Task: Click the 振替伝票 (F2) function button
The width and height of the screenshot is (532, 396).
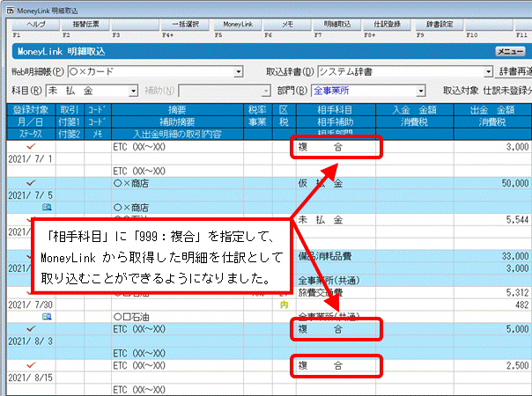Action: (x=85, y=25)
